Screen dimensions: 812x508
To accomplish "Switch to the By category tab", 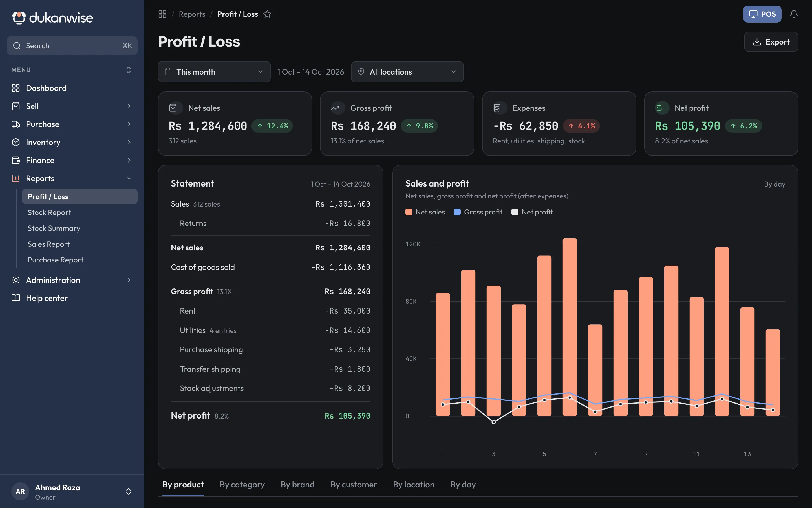I will (242, 485).
